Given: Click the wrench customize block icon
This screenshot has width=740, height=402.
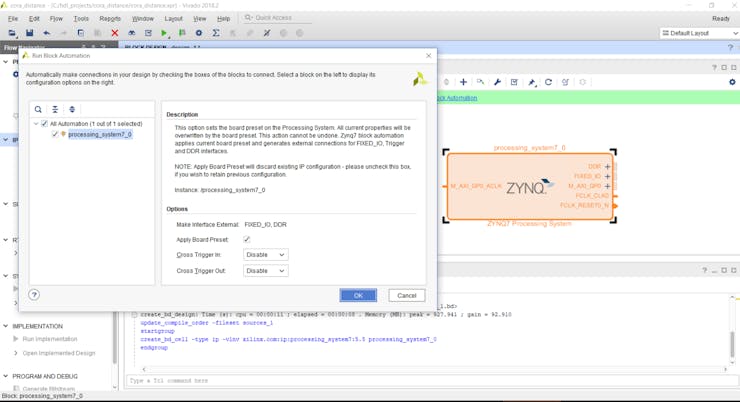Looking at the screenshot, I should (497, 82).
